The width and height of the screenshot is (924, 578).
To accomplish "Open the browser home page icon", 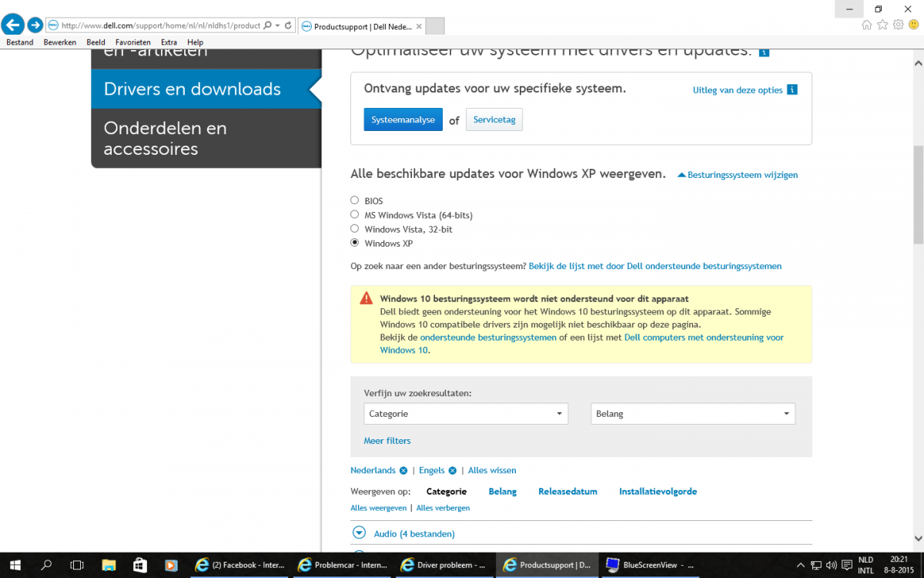I will click(x=867, y=25).
